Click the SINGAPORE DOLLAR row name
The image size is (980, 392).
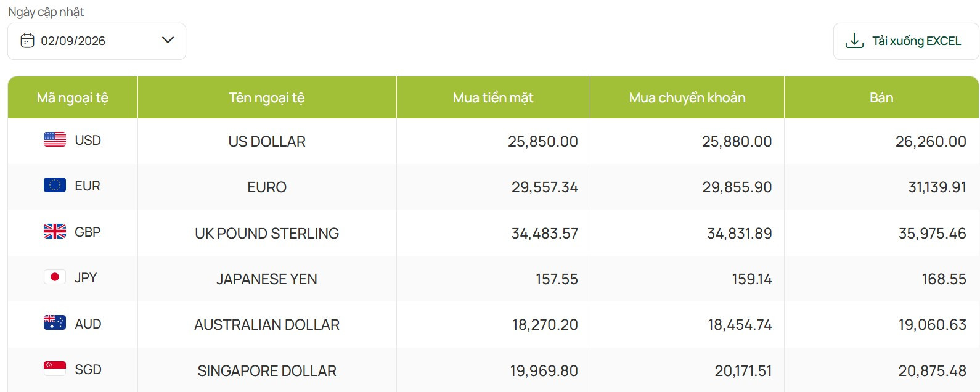[267, 371]
